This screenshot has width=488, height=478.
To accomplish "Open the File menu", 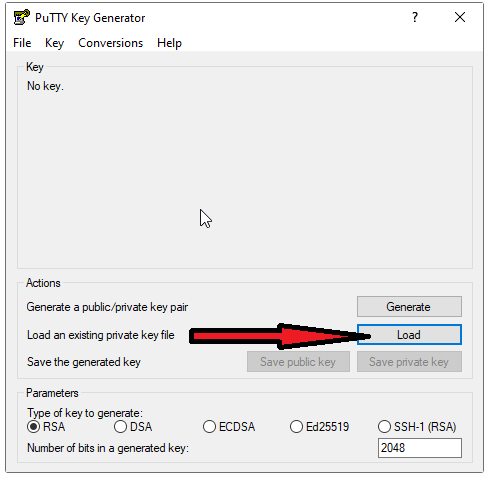I will coord(22,43).
